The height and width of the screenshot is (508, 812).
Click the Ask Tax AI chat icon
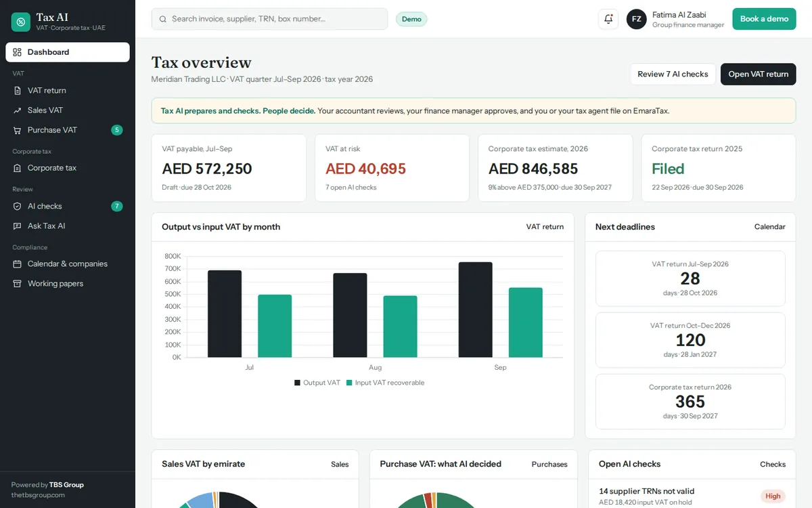(18, 226)
